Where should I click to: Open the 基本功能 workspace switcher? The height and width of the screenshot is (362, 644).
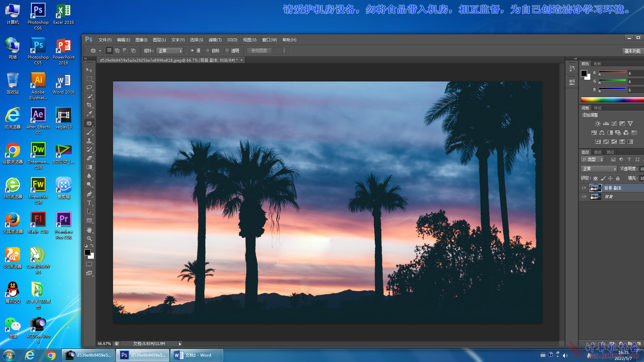pyautogui.click(x=632, y=51)
